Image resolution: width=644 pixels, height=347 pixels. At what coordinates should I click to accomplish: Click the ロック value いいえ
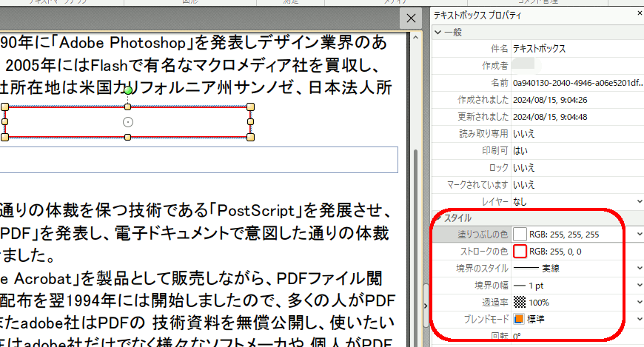click(523, 167)
